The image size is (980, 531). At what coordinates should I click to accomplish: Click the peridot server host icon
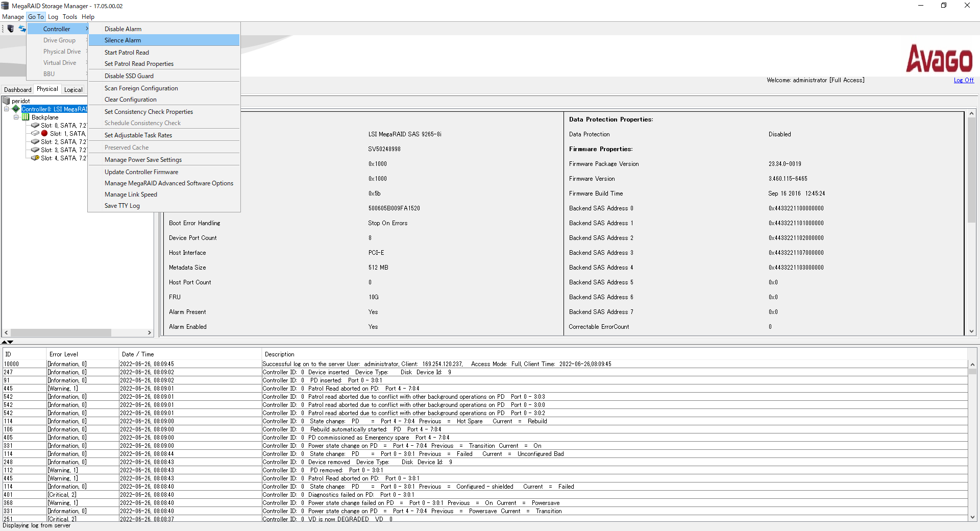coord(6,101)
